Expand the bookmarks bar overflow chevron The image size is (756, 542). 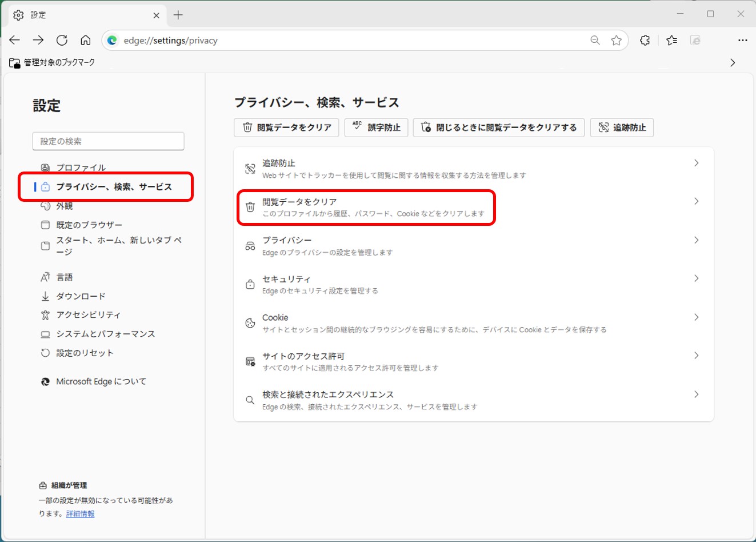(733, 62)
